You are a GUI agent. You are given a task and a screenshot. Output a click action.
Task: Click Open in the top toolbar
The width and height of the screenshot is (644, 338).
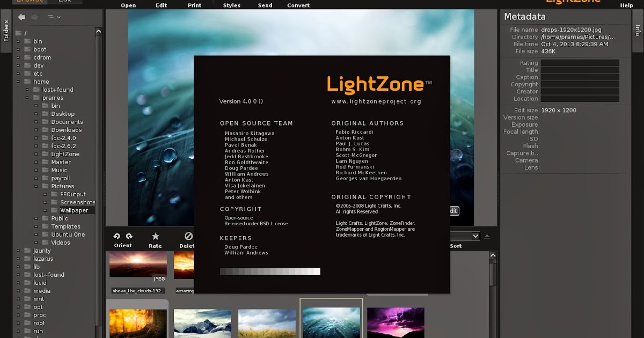128,5
